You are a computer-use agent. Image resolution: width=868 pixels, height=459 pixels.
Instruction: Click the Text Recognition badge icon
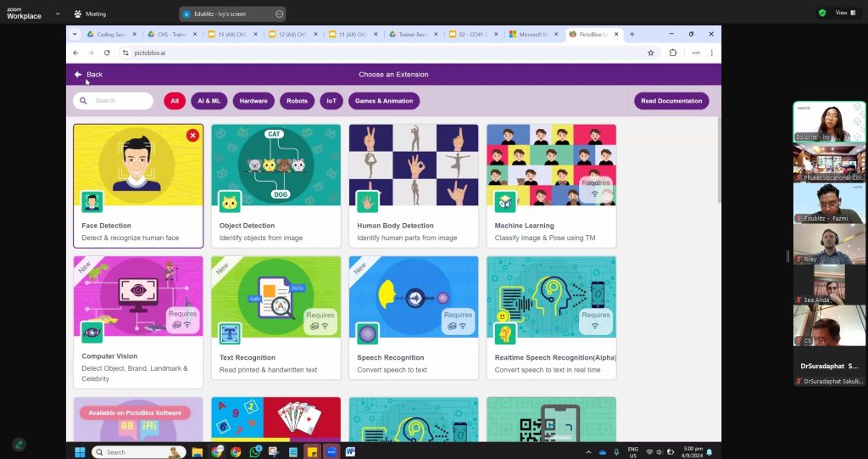[x=229, y=333]
